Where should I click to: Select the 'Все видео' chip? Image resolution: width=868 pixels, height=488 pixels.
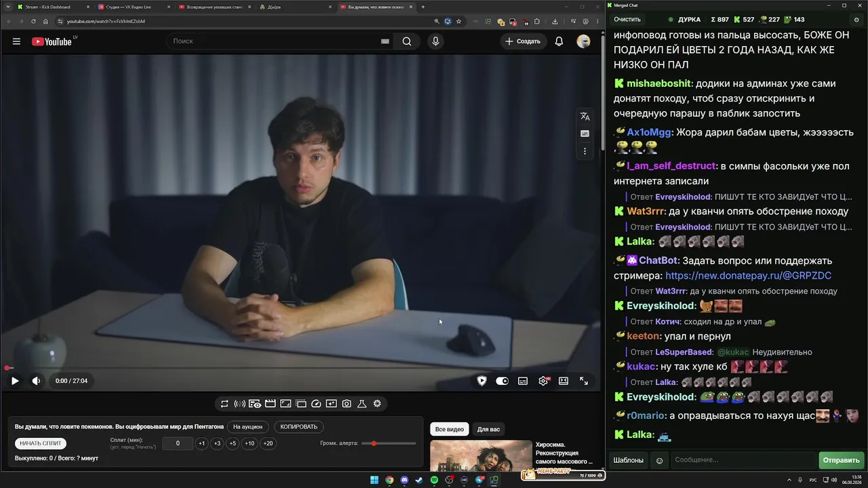450,430
